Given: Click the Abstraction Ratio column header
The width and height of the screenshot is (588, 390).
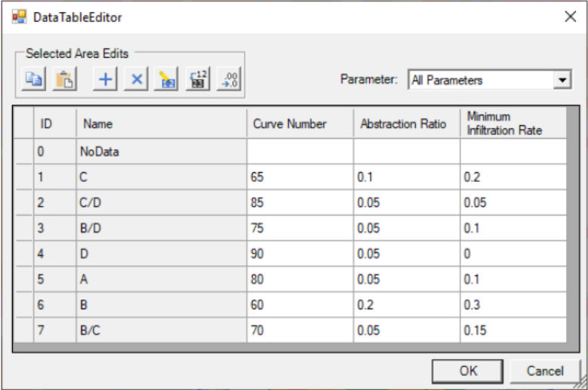Looking at the screenshot, I should pyautogui.click(x=406, y=124).
